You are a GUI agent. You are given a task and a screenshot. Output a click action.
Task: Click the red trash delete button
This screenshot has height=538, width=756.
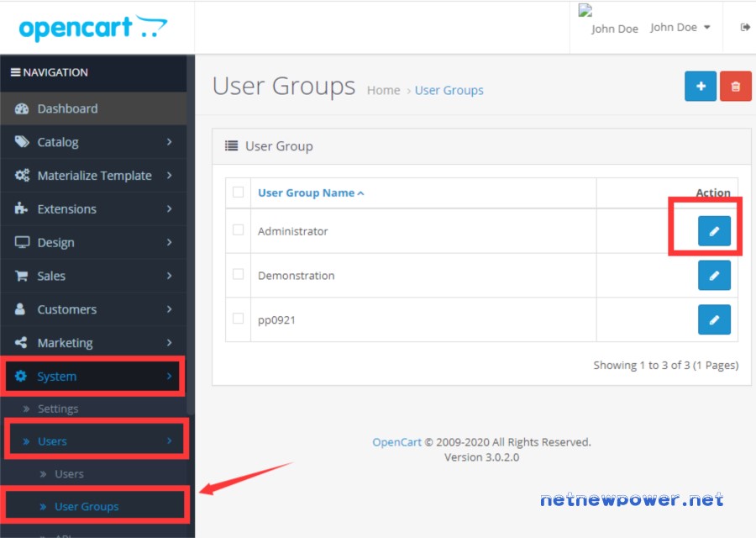point(735,86)
